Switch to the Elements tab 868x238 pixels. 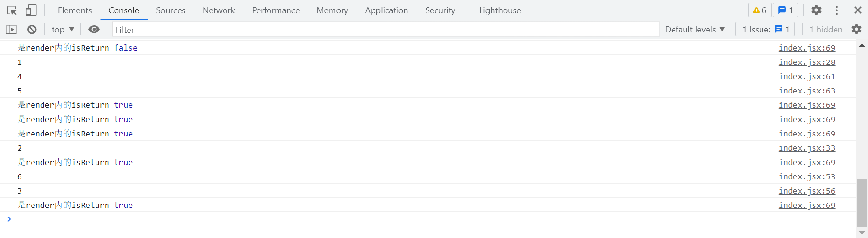[75, 10]
